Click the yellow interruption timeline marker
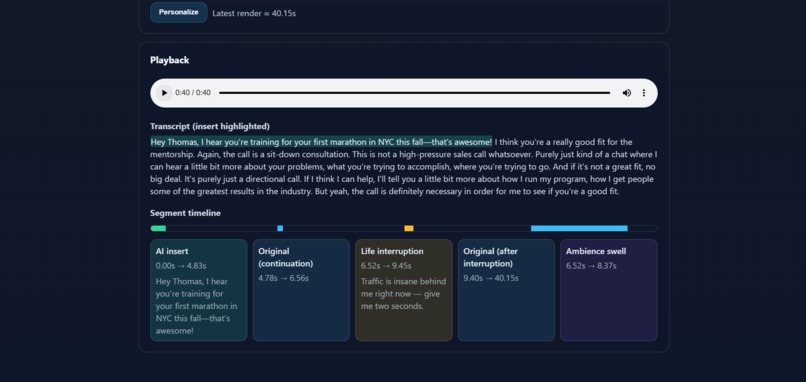The height and width of the screenshot is (382, 806). [x=409, y=228]
